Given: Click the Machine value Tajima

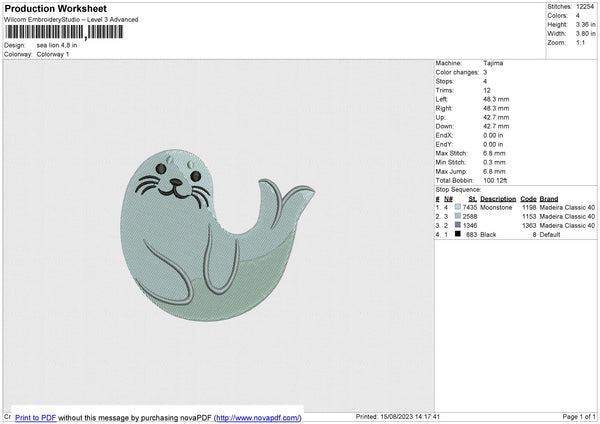Looking at the screenshot, I should pyautogui.click(x=493, y=63).
